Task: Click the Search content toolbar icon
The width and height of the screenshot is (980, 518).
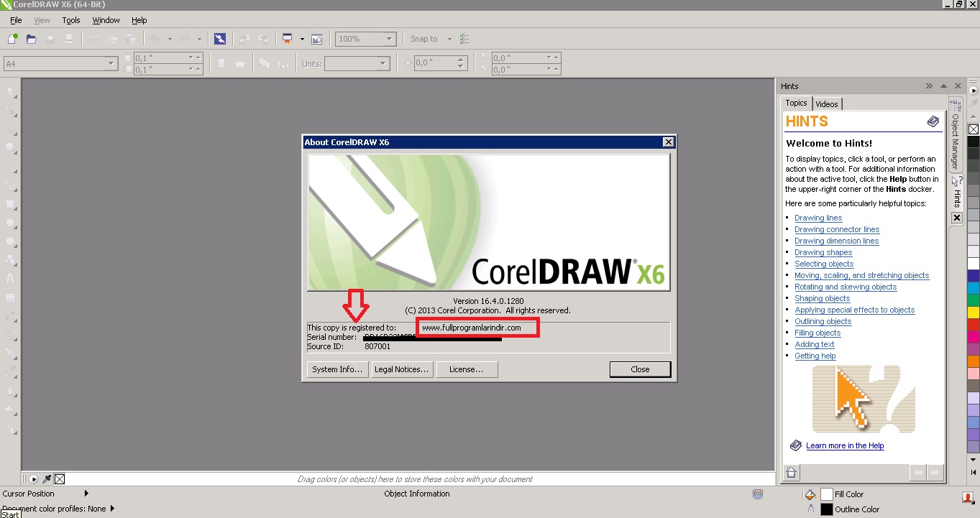Action: tap(220, 39)
